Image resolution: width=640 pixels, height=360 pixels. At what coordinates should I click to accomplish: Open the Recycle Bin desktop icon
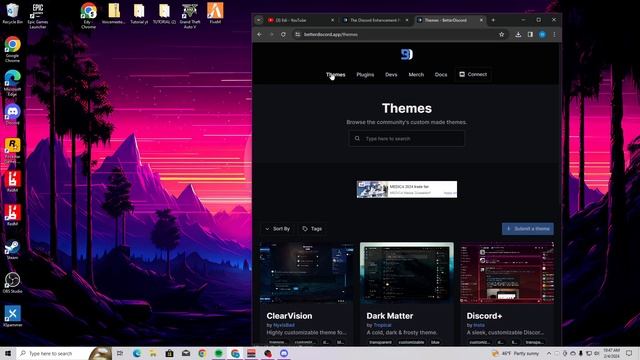pos(12,13)
